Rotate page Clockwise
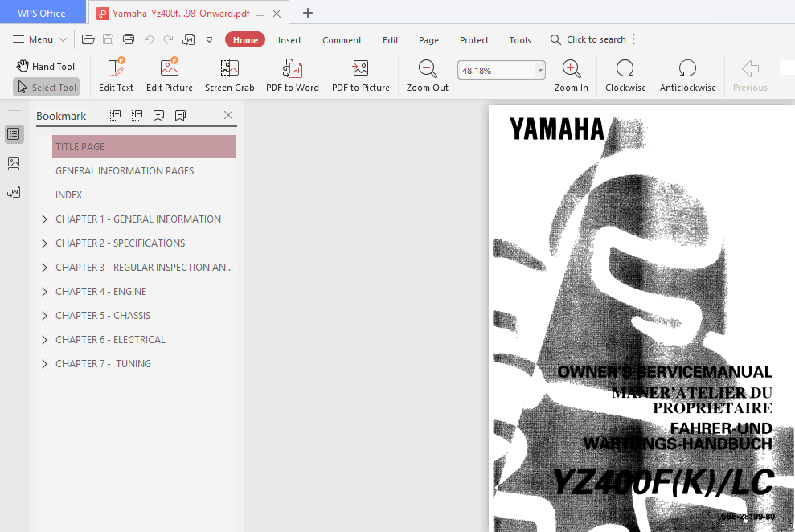Screen dimensions: 795x532 [625, 75]
